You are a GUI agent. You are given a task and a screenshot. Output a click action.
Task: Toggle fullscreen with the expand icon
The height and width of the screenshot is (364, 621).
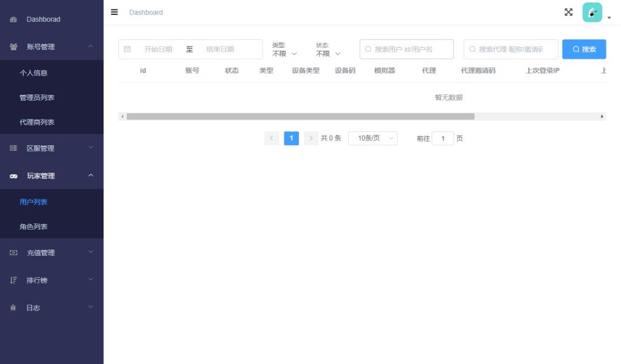coord(568,12)
